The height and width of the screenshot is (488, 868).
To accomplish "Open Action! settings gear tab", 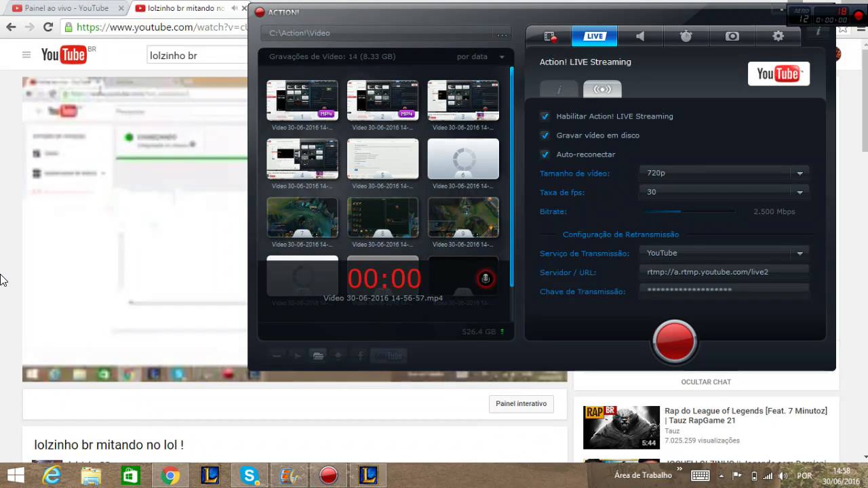I will [778, 37].
